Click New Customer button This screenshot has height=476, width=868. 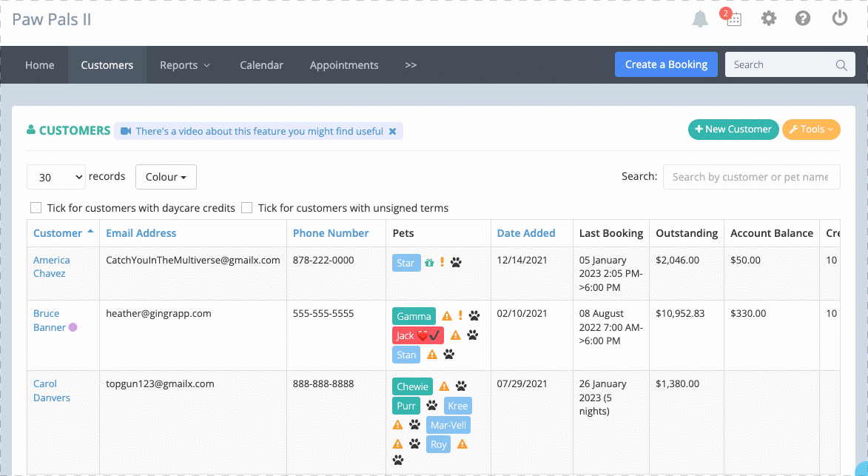click(x=733, y=130)
